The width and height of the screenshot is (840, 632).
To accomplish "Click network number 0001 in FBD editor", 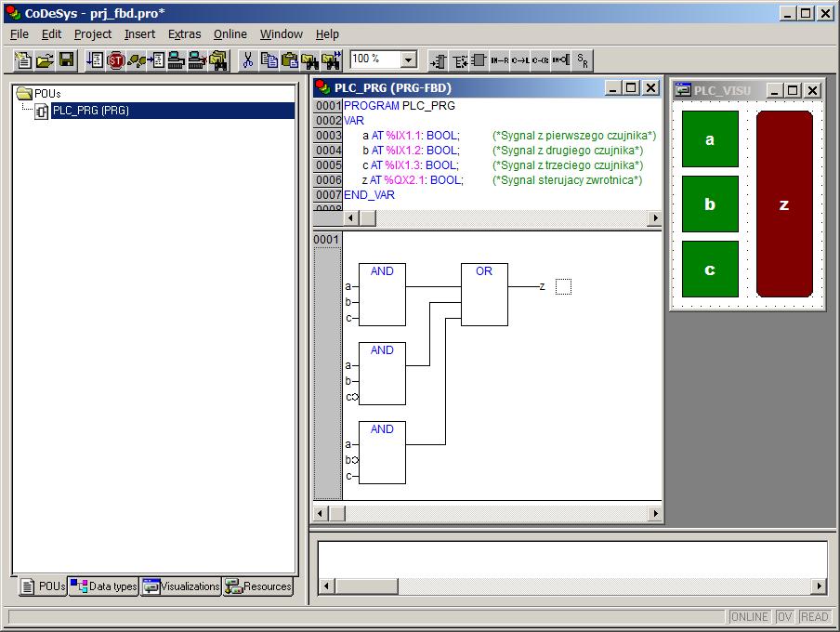I will pos(326,239).
